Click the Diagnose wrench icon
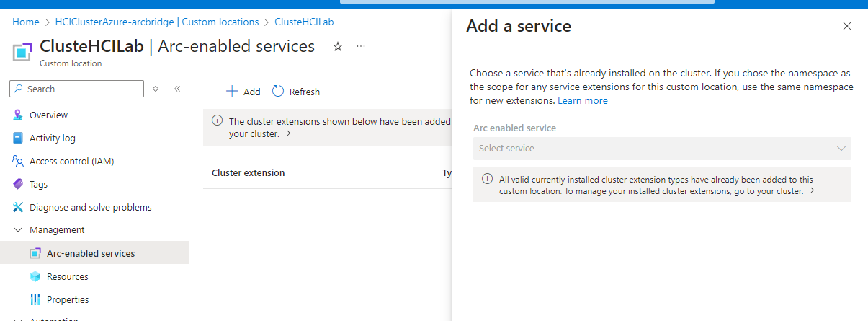The height and width of the screenshot is (321, 868). coord(18,207)
